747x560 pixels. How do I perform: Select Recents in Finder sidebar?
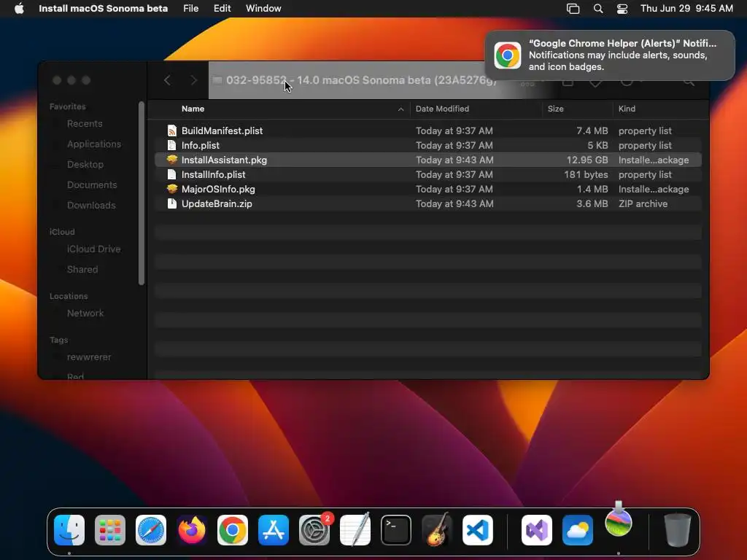(85, 123)
